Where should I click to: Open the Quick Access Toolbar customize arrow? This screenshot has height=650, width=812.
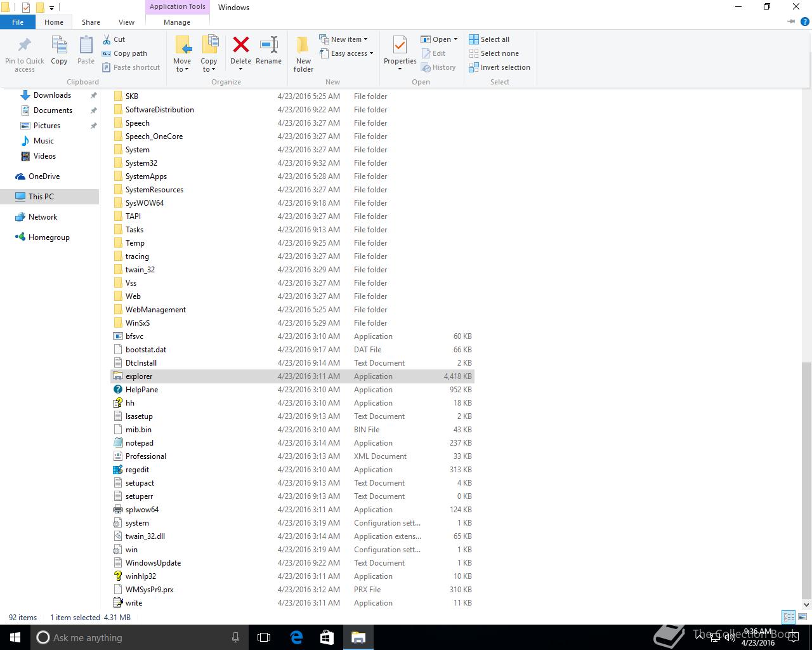[52, 8]
